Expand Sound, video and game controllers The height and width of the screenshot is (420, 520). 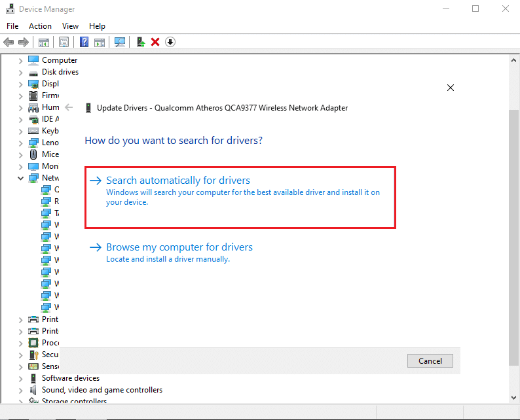point(20,390)
